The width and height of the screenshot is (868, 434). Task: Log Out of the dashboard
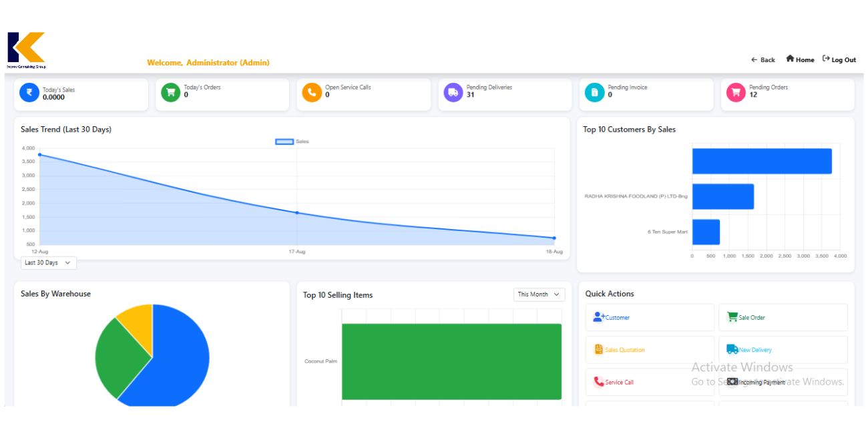(x=839, y=59)
